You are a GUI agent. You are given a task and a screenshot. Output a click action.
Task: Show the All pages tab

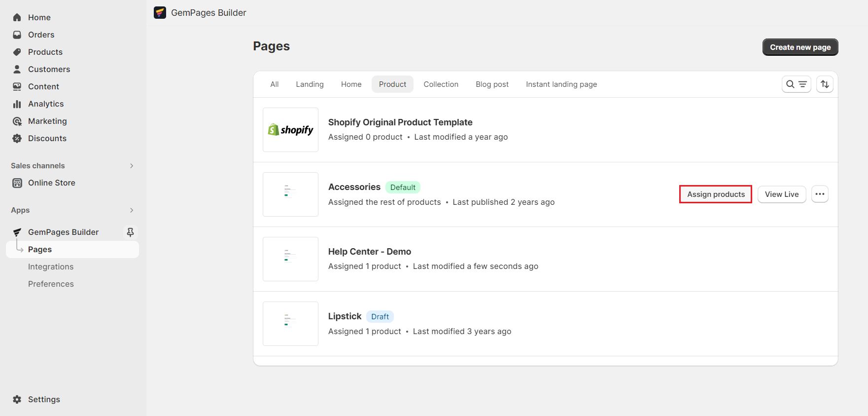pyautogui.click(x=275, y=84)
